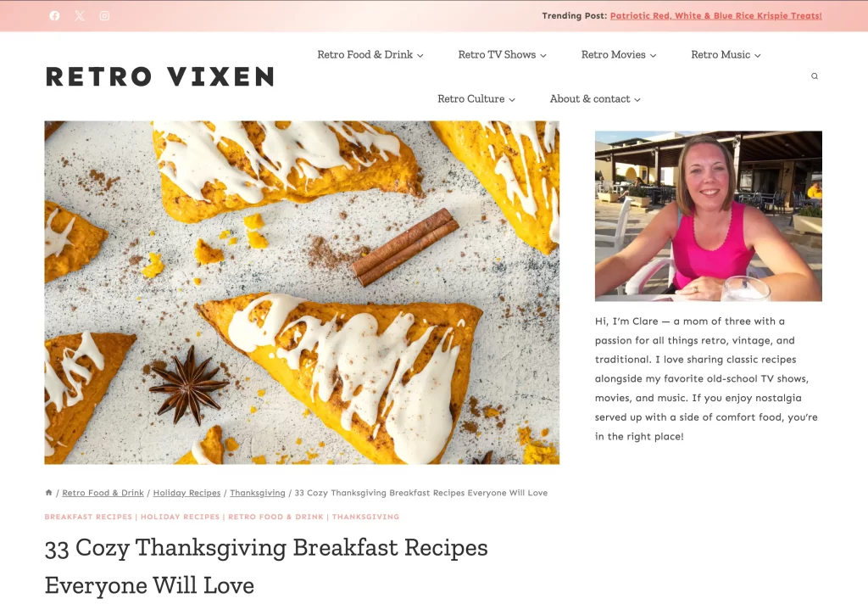Click the Retro Vixen site logo
The width and height of the screenshot is (868, 615).
(160, 76)
